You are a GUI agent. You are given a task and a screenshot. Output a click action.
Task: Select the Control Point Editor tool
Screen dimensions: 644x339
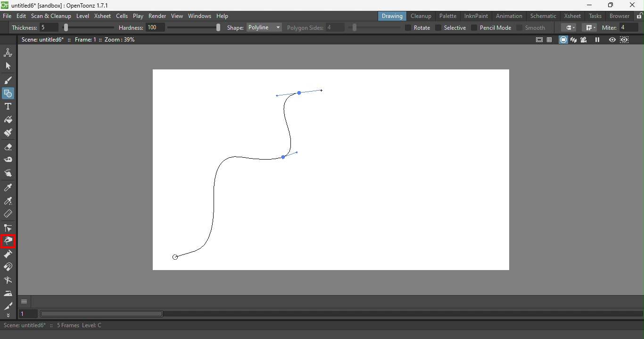tap(8, 229)
